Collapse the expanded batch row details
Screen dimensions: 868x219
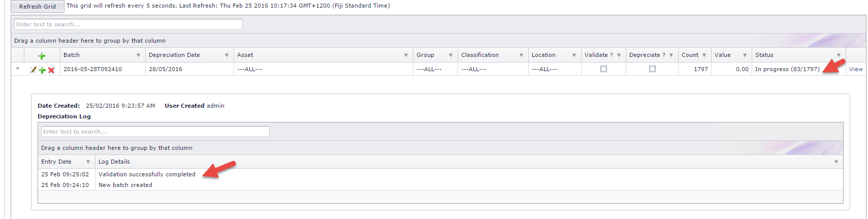(18, 69)
